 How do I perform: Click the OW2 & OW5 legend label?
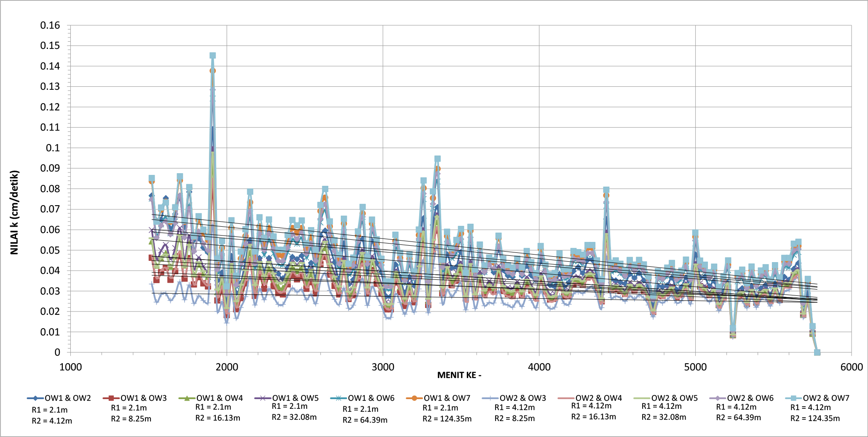674,398
